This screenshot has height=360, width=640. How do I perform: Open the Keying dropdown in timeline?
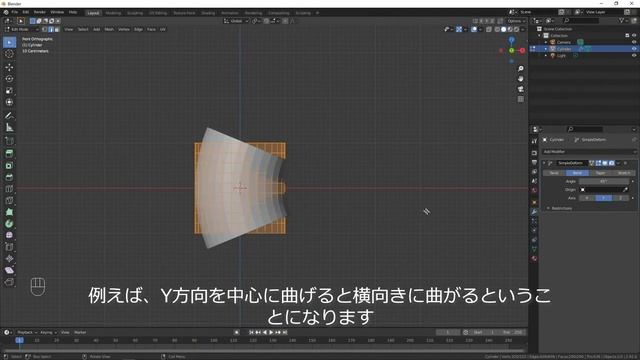point(49,332)
